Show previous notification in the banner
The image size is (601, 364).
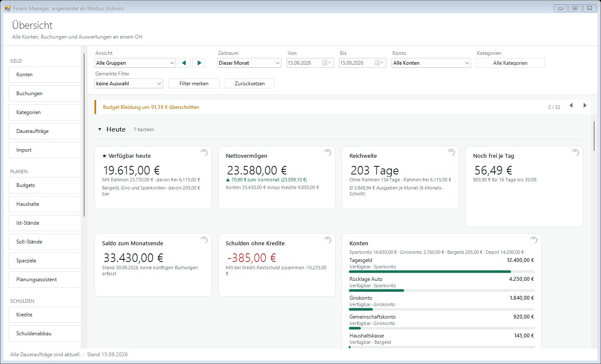(x=571, y=105)
